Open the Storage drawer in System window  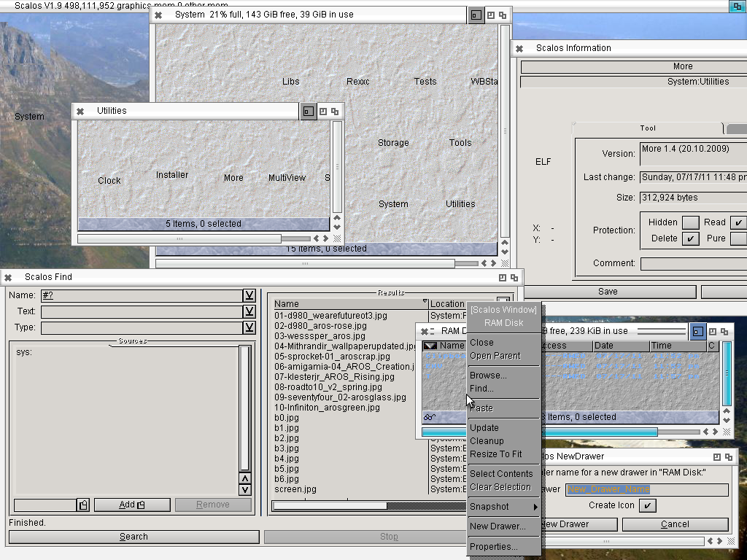393,143
